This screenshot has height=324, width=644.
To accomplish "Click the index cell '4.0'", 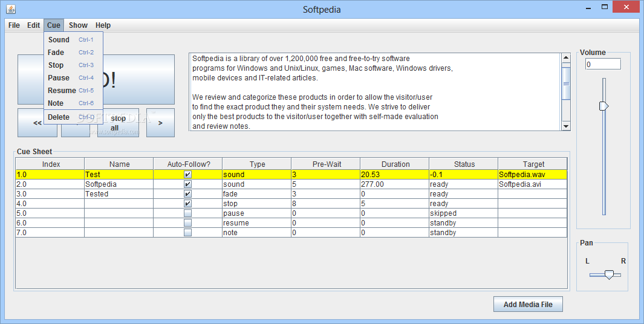I will [x=50, y=204].
